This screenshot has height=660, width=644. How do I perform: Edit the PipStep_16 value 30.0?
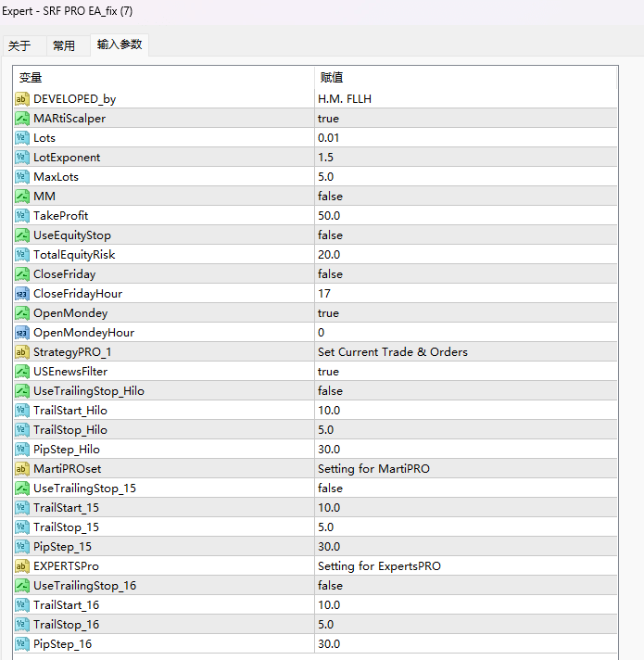[x=466, y=644]
